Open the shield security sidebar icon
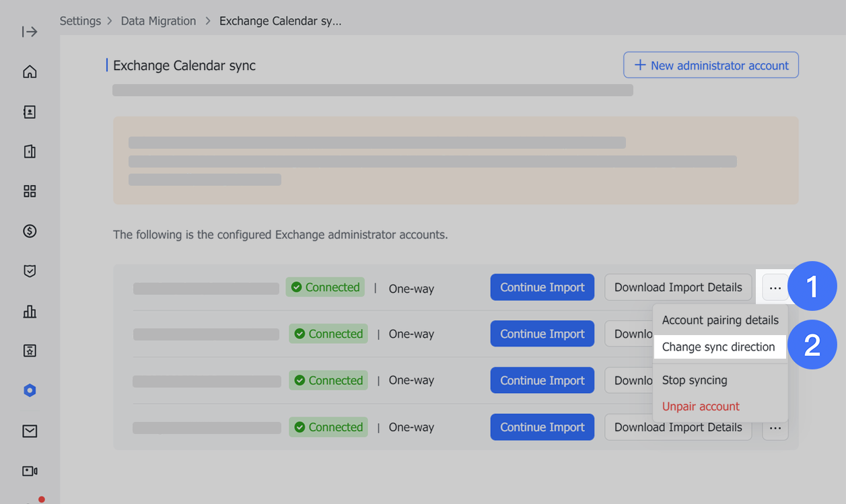846x504 pixels. (30, 271)
